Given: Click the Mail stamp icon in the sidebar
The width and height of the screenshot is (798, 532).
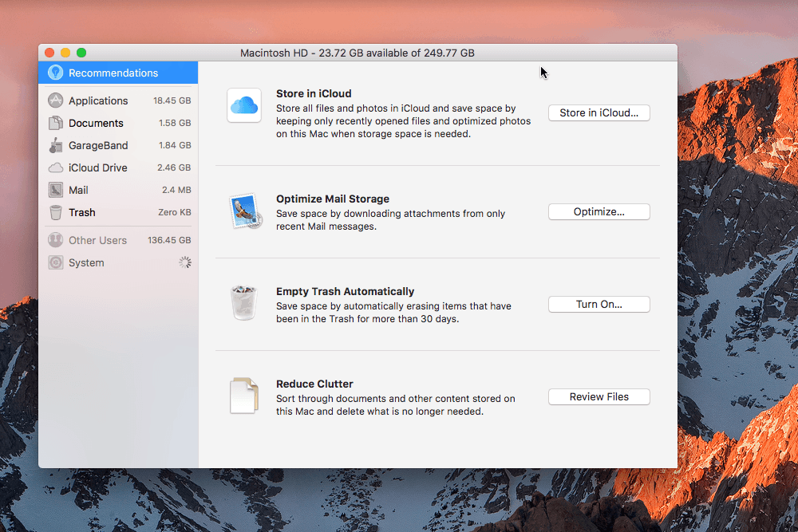Looking at the screenshot, I should pos(55,190).
